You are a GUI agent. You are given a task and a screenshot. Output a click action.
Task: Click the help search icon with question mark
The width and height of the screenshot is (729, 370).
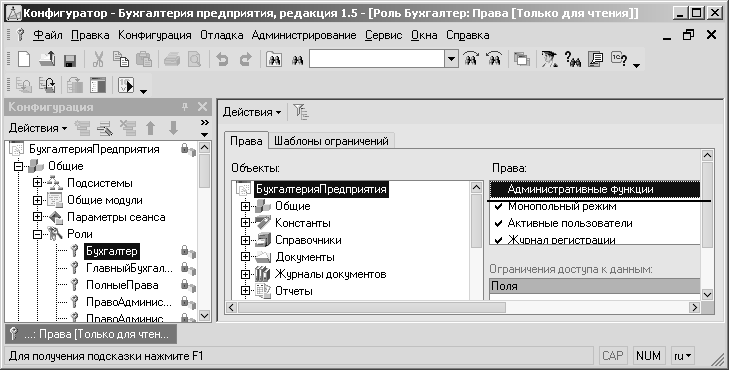click(572, 59)
